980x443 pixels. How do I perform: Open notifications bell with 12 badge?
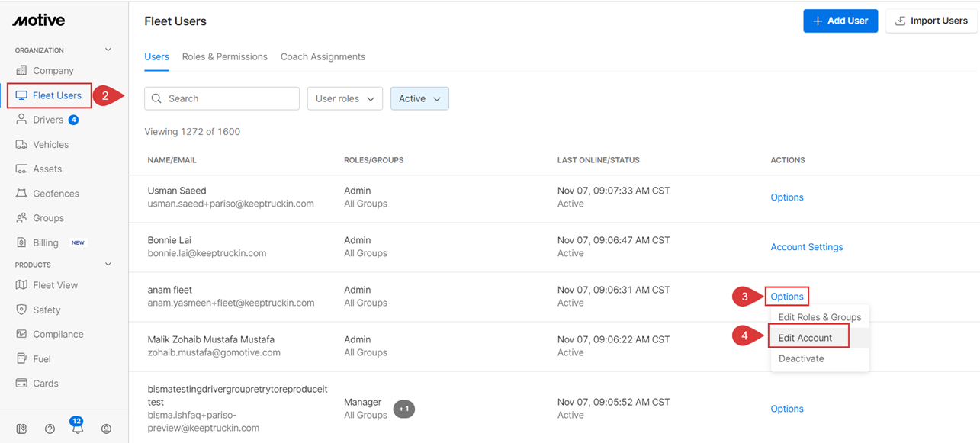point(77,429)
